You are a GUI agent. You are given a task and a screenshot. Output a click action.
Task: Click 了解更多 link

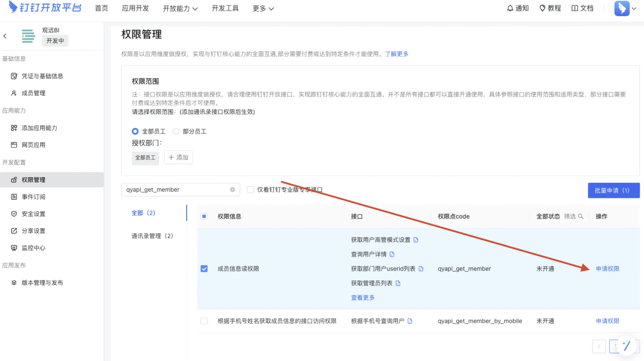pyautogui.click(x=397, y=54)
